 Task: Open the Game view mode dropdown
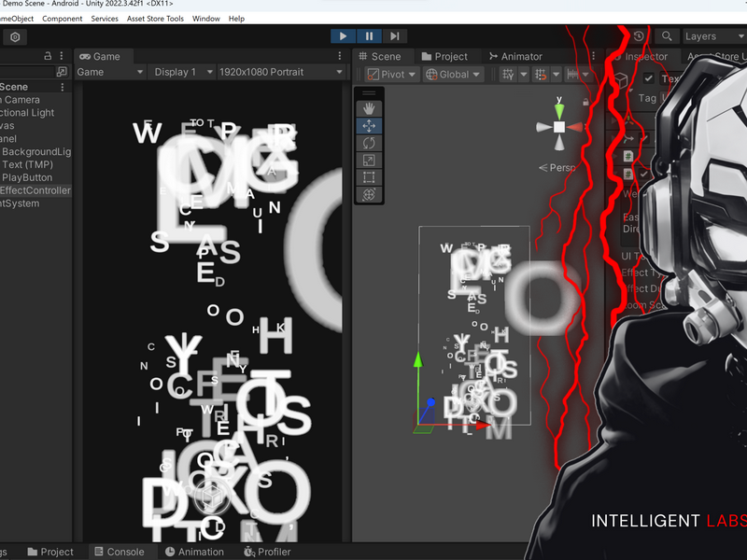110,72
